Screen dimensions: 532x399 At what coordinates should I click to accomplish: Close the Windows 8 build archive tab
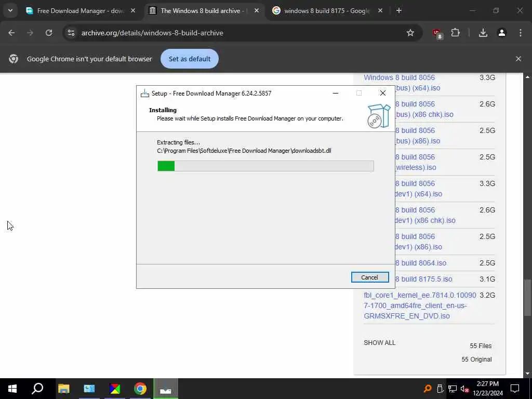pyautogui.click(x=257, y=11)
